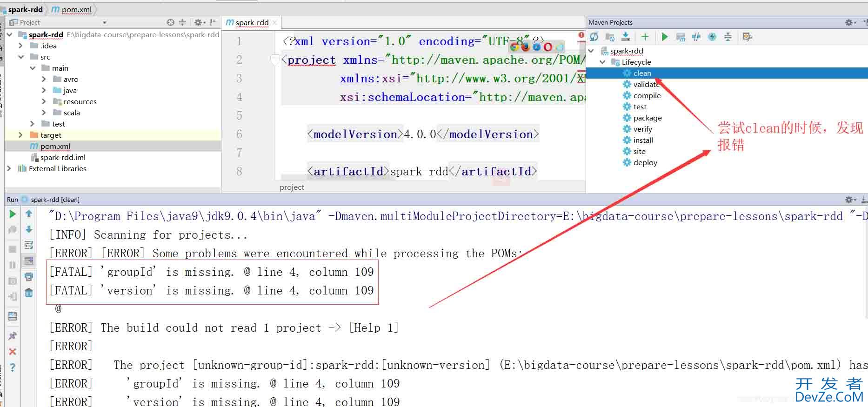Open Run panel gear settings
This screenshot has width=868, height=407.
[850, 200]
